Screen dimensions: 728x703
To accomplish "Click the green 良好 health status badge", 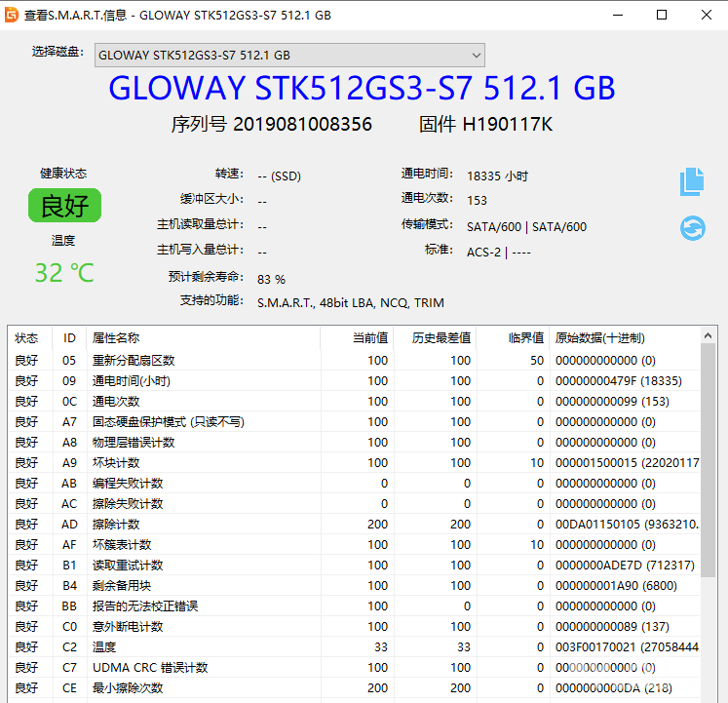I will point(64,206).
